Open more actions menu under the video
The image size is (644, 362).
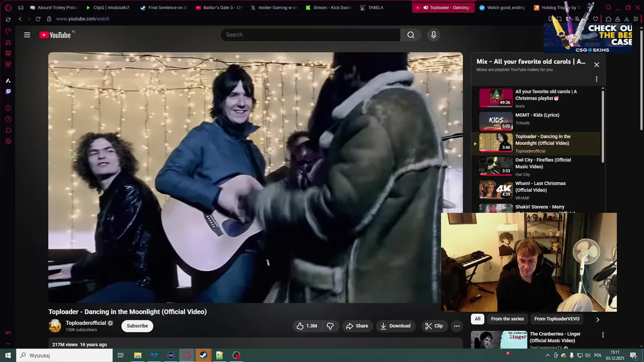[457, 326]
